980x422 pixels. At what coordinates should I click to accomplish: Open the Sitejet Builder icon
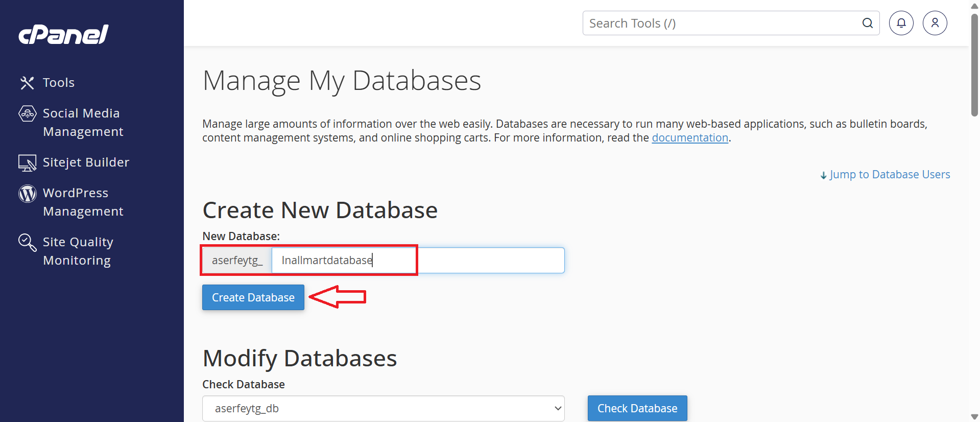27,162
